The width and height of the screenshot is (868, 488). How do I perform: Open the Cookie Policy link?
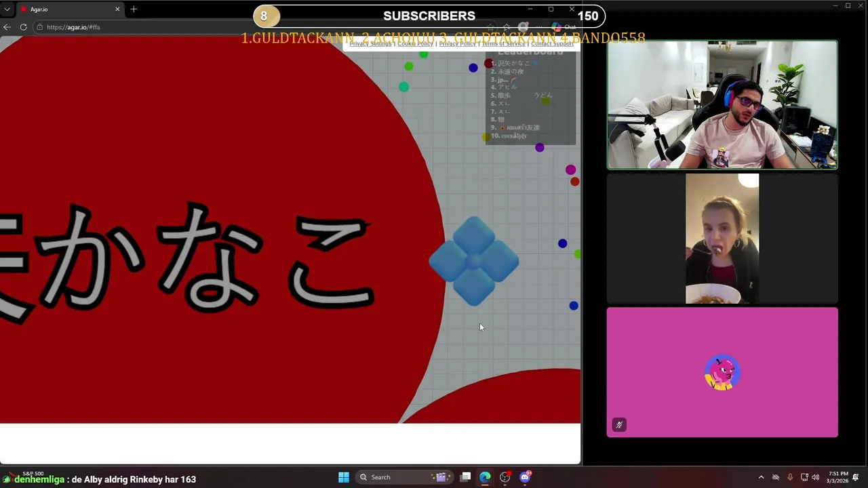(x=415, y=44)
